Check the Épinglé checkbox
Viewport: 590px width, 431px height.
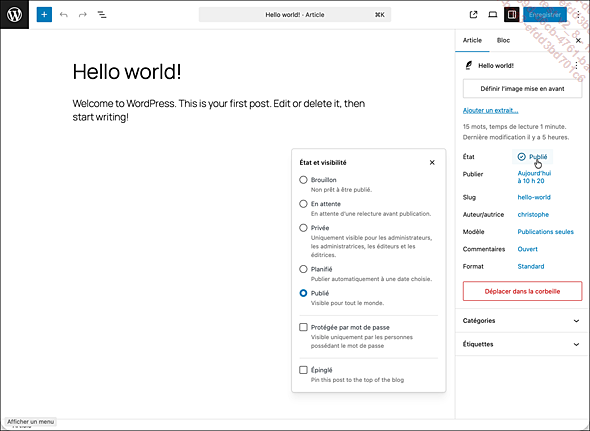303,370
